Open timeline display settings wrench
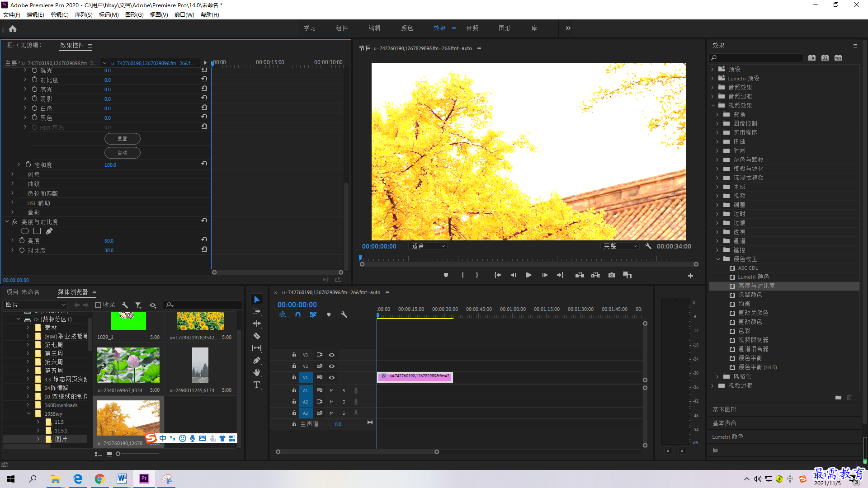This screenshot has height=488, width=868. pyautogui.click(x=344, y=314)
